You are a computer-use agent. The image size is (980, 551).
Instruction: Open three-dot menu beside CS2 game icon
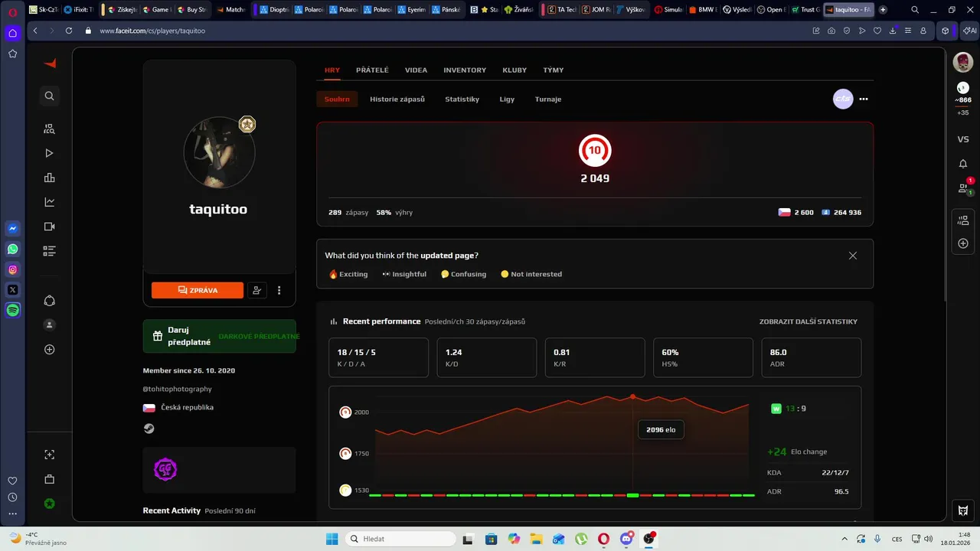click(864, 99)
